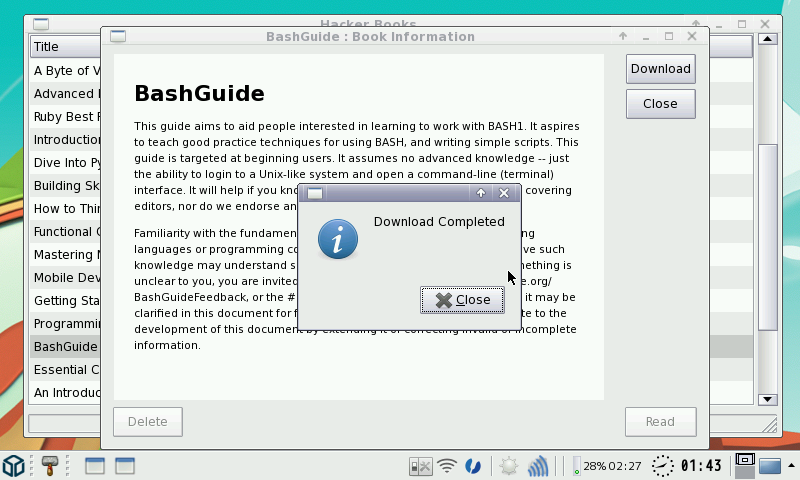
Task: Click scroll up arrow in Hacker Books list
Action: (767, 39)
